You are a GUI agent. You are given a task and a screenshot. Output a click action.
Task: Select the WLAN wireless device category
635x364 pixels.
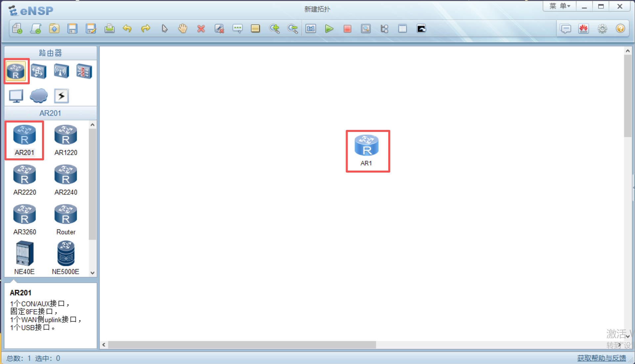[61, 71]
